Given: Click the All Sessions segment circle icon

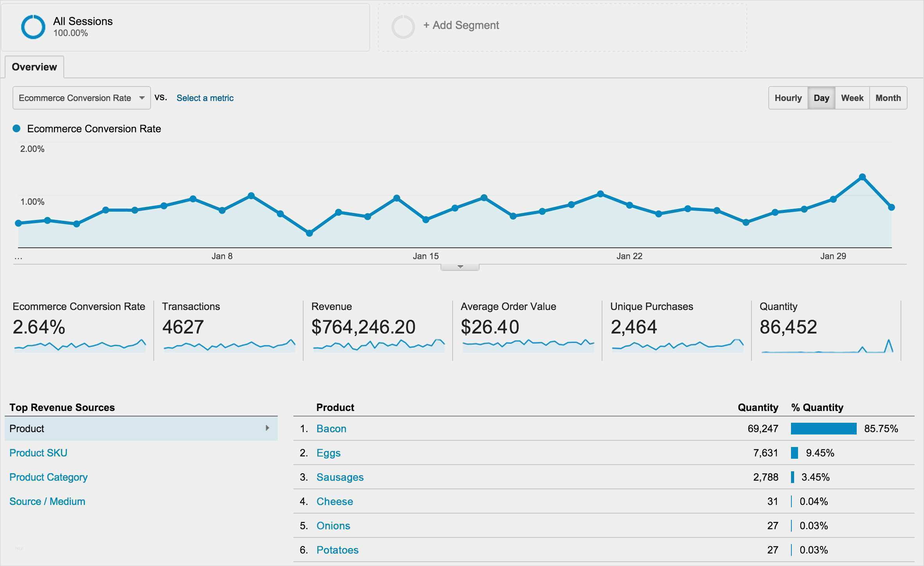Looking at the screenshot, I should pos(33,27).
